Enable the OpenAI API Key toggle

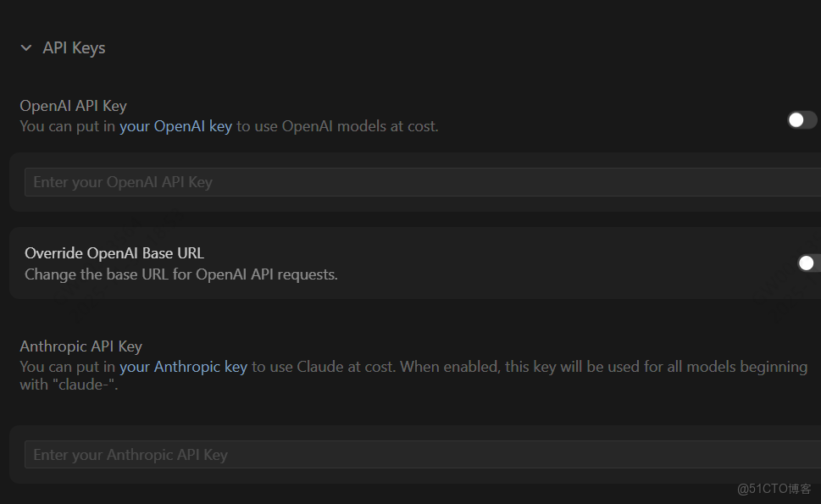point(801,120)
